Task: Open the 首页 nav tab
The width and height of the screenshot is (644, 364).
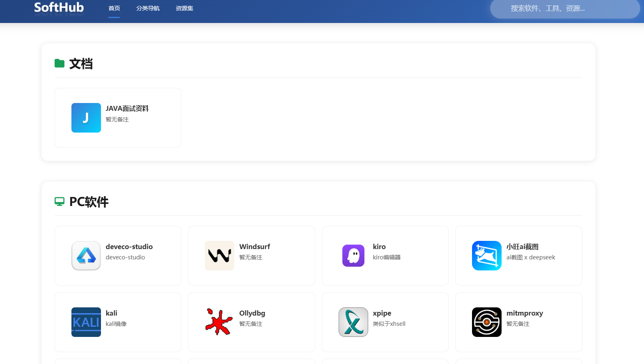Action: (x=114, y=8)
